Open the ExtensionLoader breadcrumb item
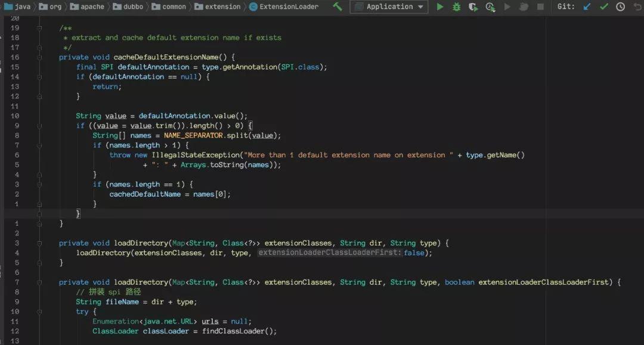This screenshot has height=345, width=644. tap(284, 7)
